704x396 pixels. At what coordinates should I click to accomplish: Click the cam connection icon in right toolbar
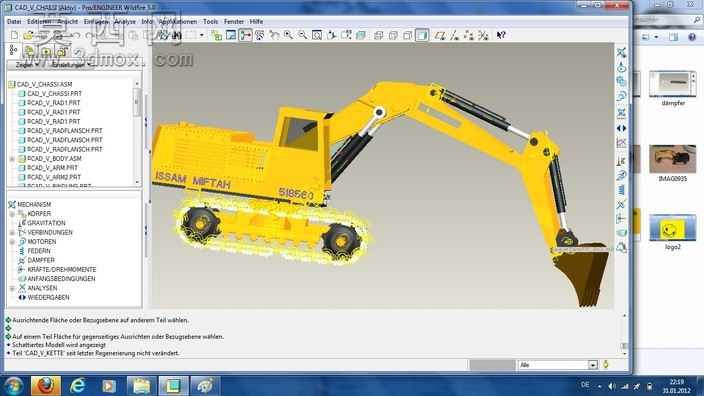621,67
